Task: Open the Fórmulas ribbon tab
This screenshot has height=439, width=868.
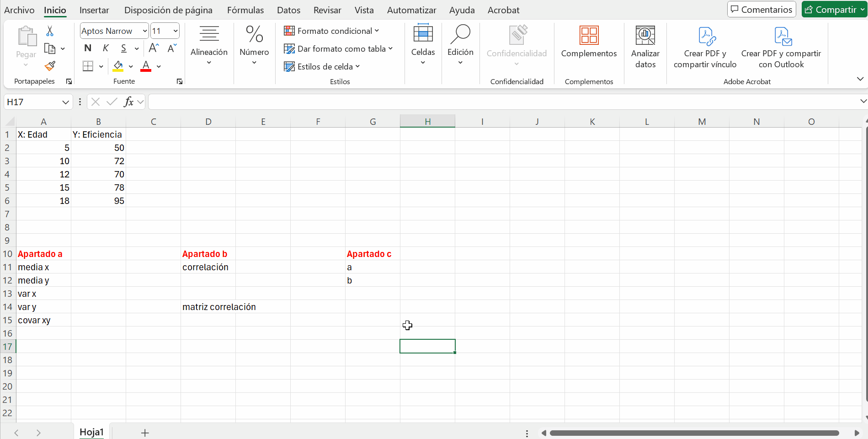Action: click(x=245, y=10)
